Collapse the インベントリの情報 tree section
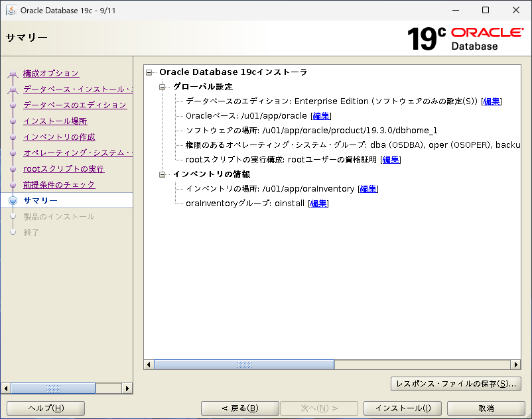 point(163,174)
